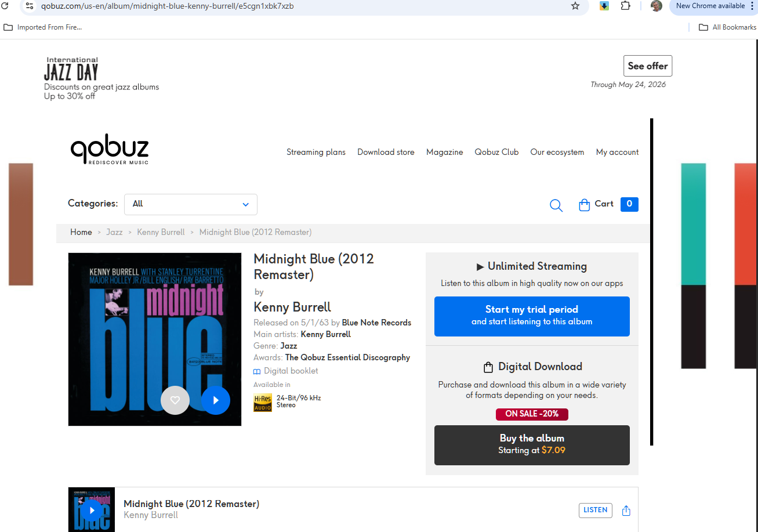Open the Jazz breadcrumb link
The width and height of the screenshot is (758, 532).
click(114, 232)
